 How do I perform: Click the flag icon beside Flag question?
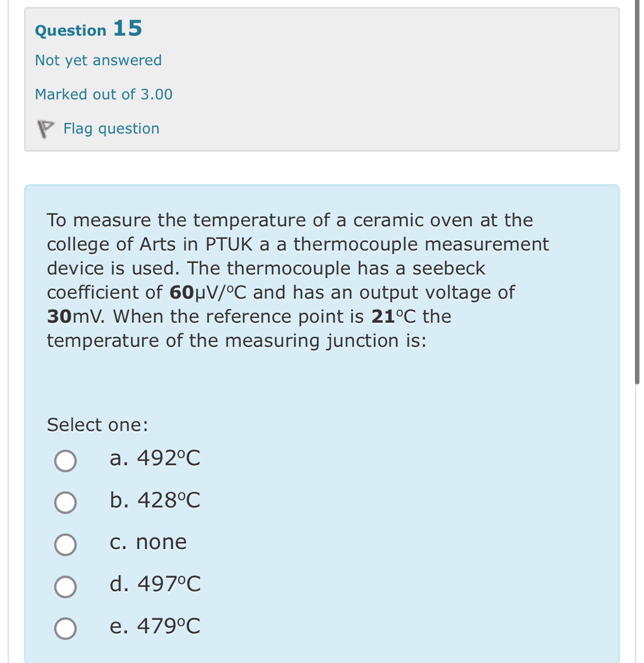[45, 128]
